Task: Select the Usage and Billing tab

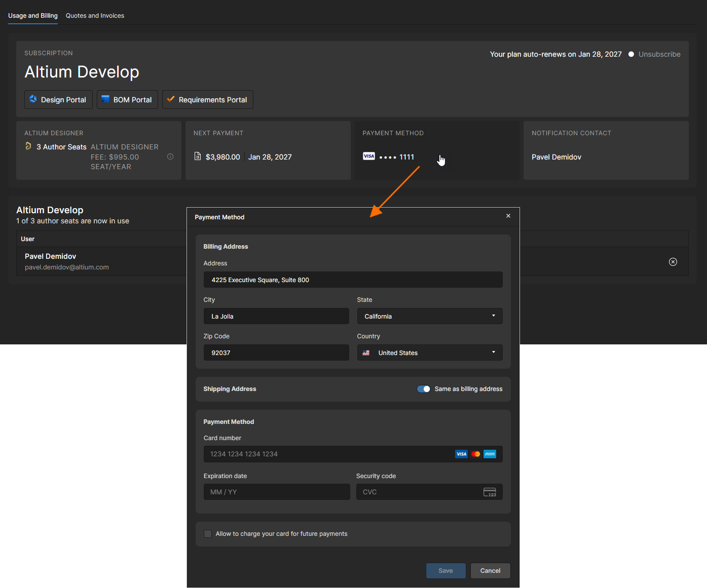Action: (x=33, y=16)
